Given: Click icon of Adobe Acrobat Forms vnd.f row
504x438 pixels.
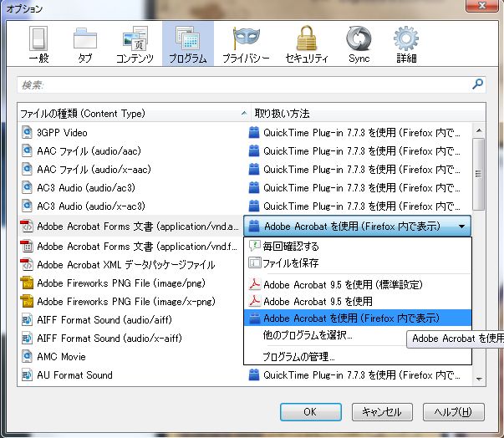Looking at the screenshot, I should pyautogui.click(x=27, y=246).
